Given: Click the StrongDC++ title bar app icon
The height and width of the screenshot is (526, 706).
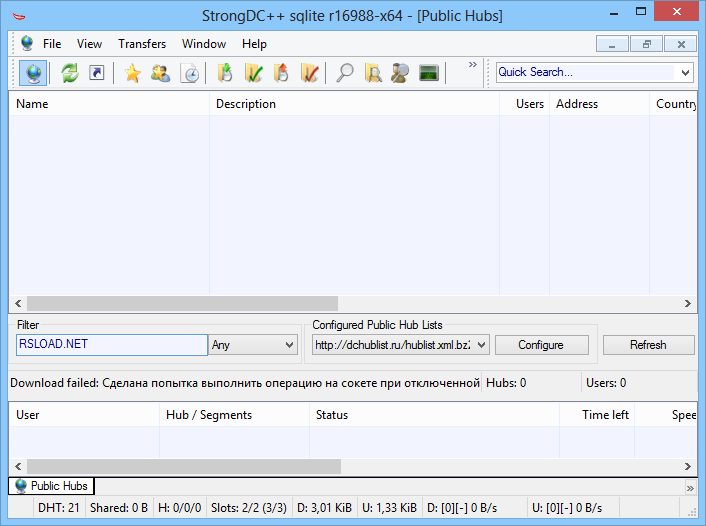Looking at the screenshot, I should pos(19,16).
